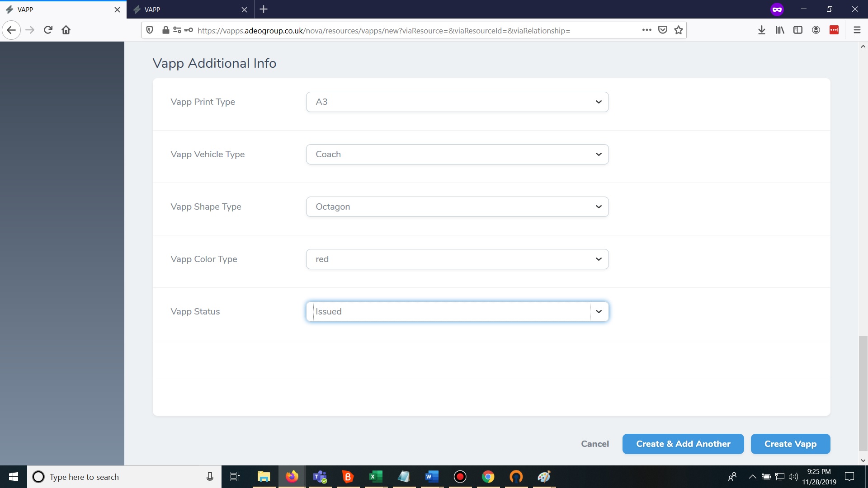
Task: Open Firefox library icon
Action: pyautogui.click(x=780, y=30)
